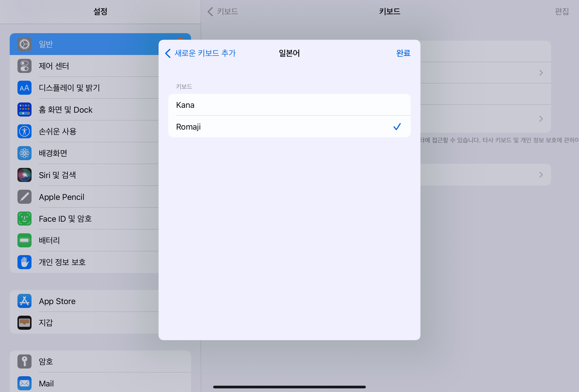Tap 완료 to finish adding keyboard
Viewport: 579px width, 392px height.
(x=403, y=53)
